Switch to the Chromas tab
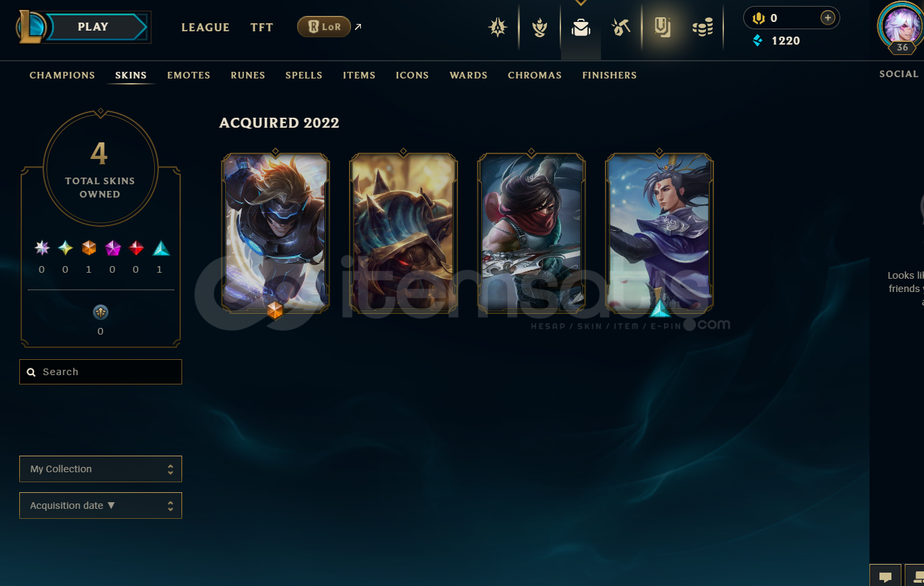This screenshot has height=586, width=924. 534,75
